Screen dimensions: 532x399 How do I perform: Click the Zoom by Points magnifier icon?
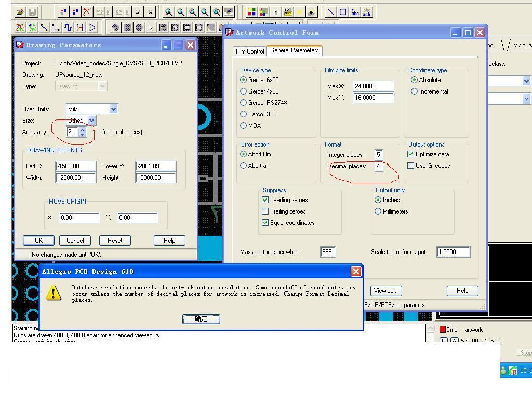(x=168, y=12)
